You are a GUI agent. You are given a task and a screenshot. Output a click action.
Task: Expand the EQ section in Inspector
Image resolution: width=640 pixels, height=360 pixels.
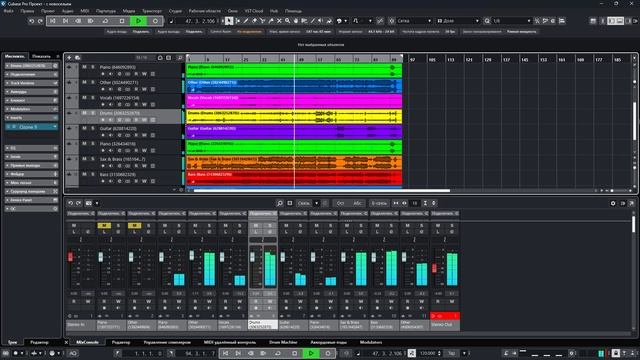pyautogui.click(x=31, y=148)
